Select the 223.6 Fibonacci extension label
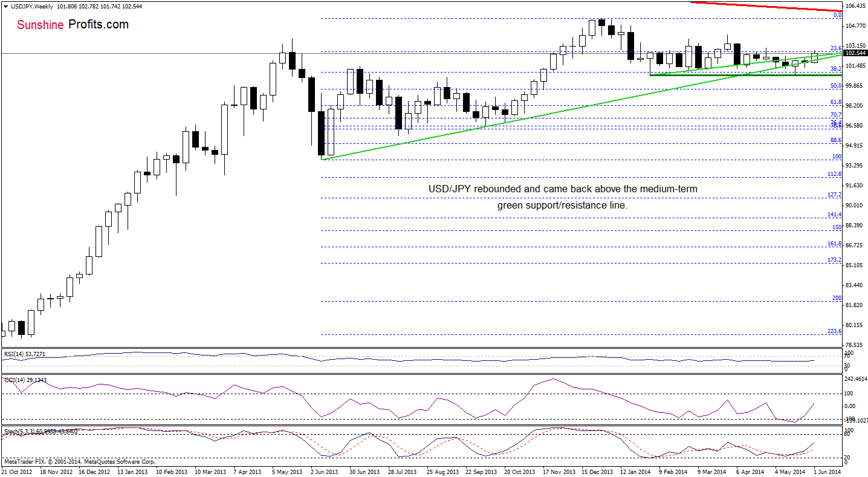 coord(835,331)
